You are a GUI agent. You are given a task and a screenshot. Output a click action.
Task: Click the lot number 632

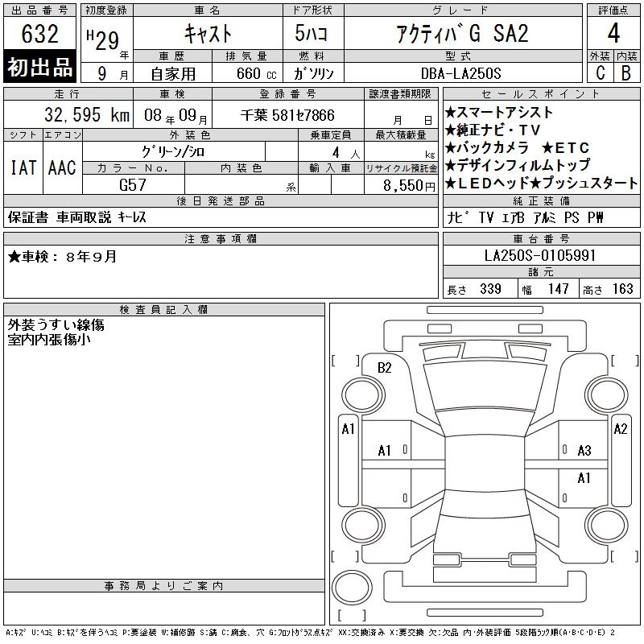tap(40, 35)
